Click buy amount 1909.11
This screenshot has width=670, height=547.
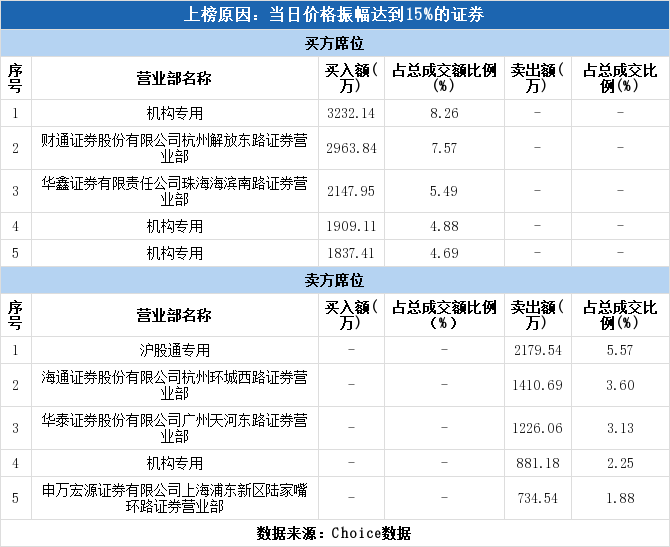[x=351, y=226]
